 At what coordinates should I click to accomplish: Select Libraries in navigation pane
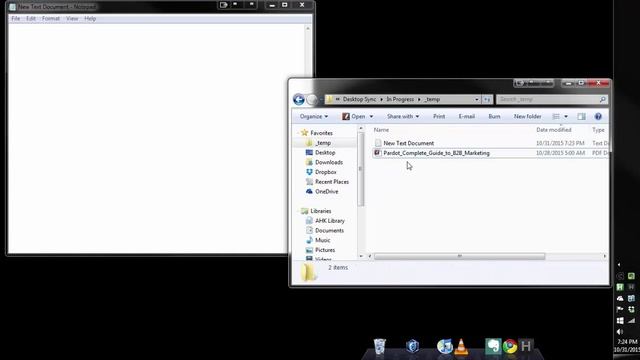(x=321, y=211)
